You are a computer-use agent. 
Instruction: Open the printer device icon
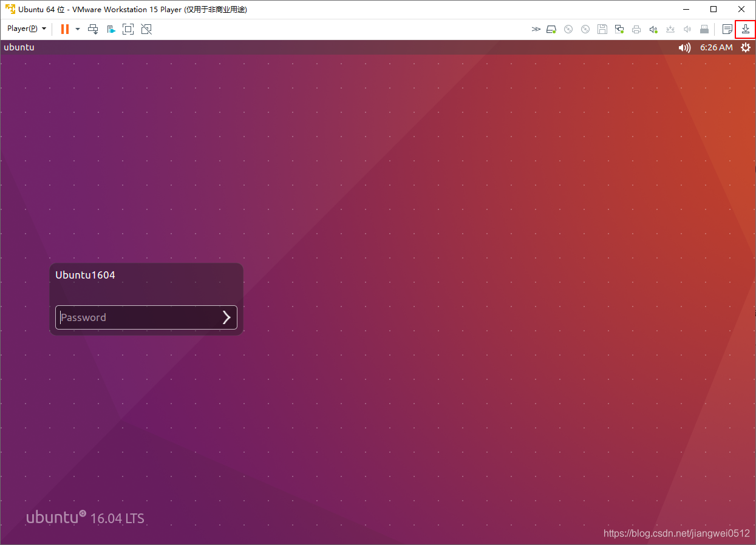[636, 29]
